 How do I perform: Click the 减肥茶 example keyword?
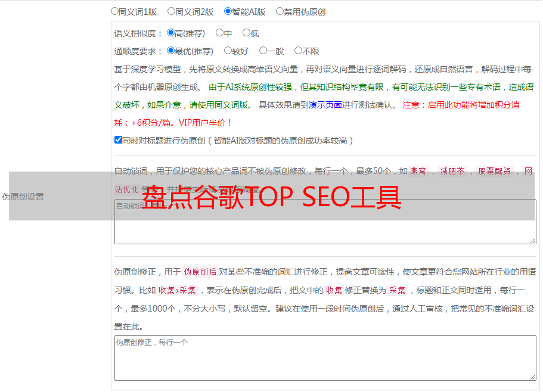click(452, 171)
